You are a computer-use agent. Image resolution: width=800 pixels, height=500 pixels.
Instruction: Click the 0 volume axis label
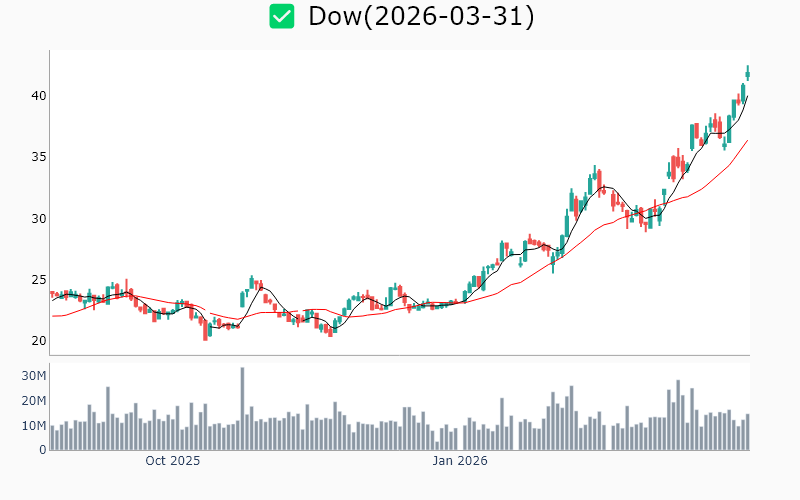(42, 450)
